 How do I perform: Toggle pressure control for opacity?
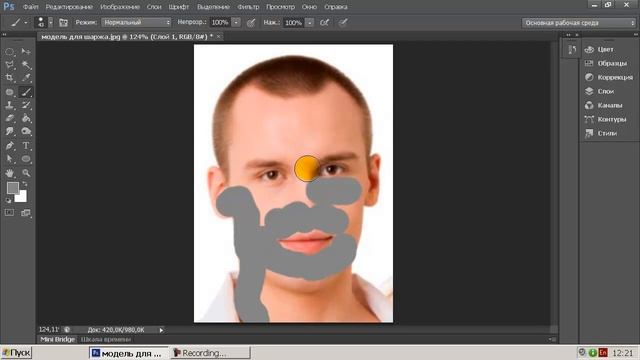pos(251,23)
